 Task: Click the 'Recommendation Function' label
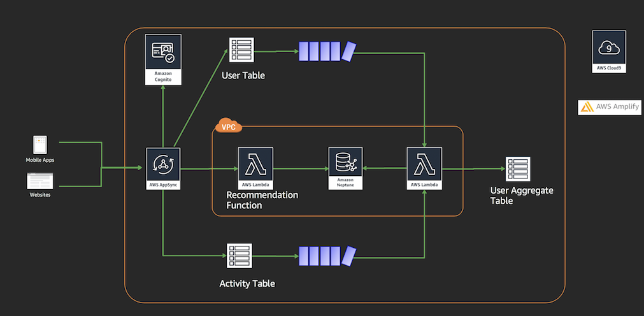point(262,200)
